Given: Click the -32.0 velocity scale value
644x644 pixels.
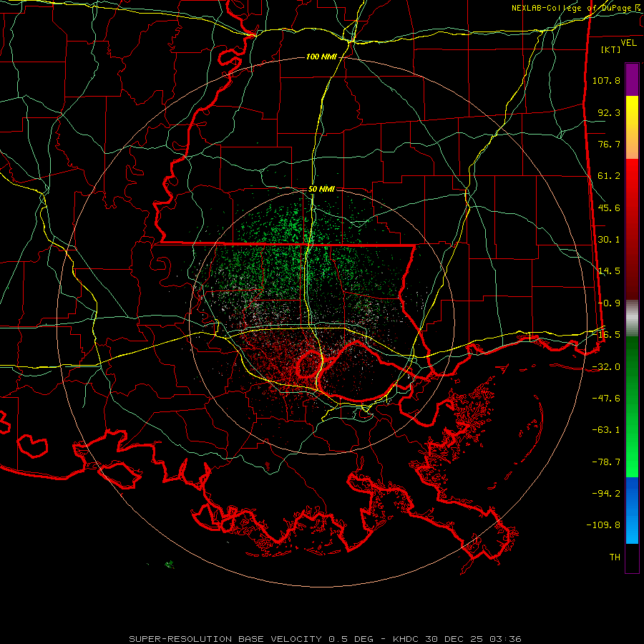Looking at the screenshot, I should pos(606,367).
